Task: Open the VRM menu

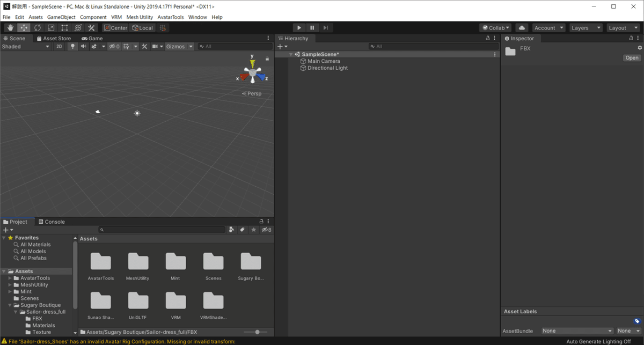Action: [x=116, y=17]
